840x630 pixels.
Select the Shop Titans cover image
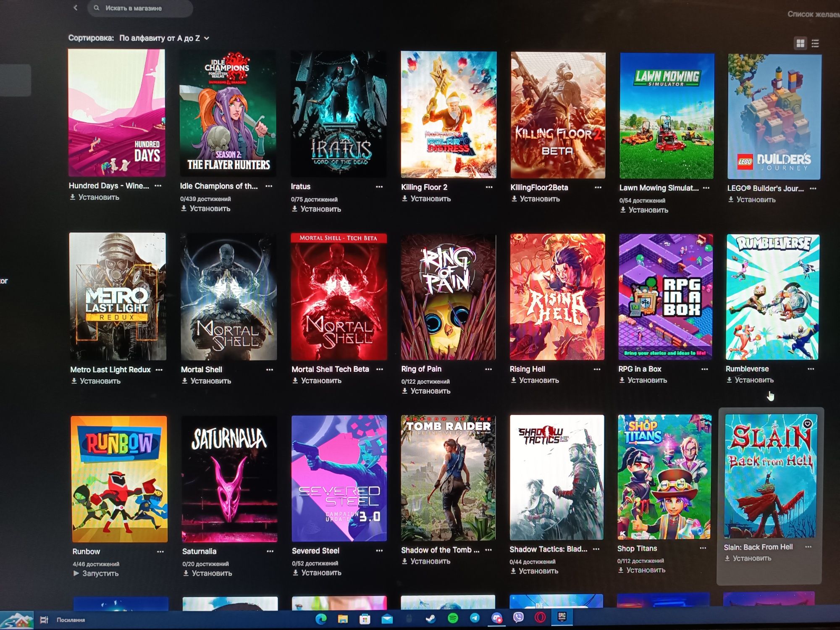664,477
